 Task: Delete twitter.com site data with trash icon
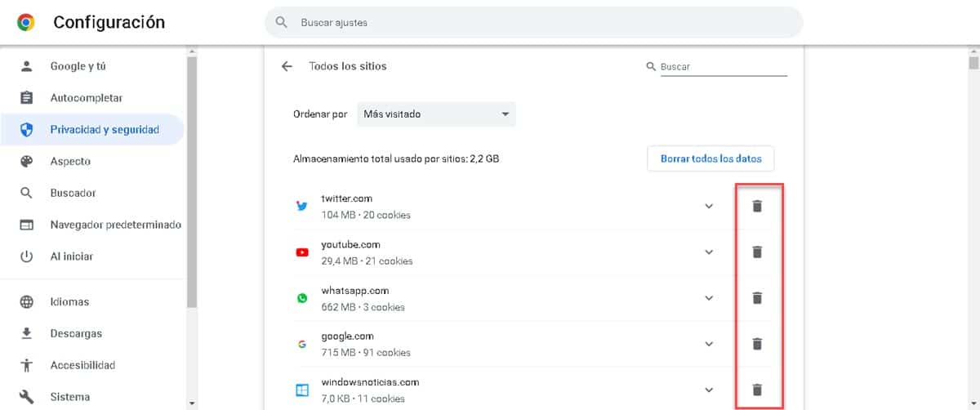pyautogui.click(x=757, y=207)
